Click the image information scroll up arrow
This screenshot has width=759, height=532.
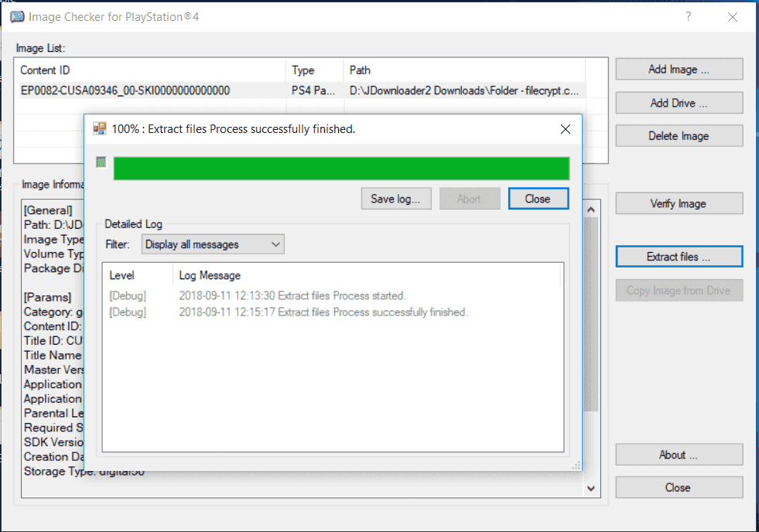pyautogui.click(x=590, y=210)
